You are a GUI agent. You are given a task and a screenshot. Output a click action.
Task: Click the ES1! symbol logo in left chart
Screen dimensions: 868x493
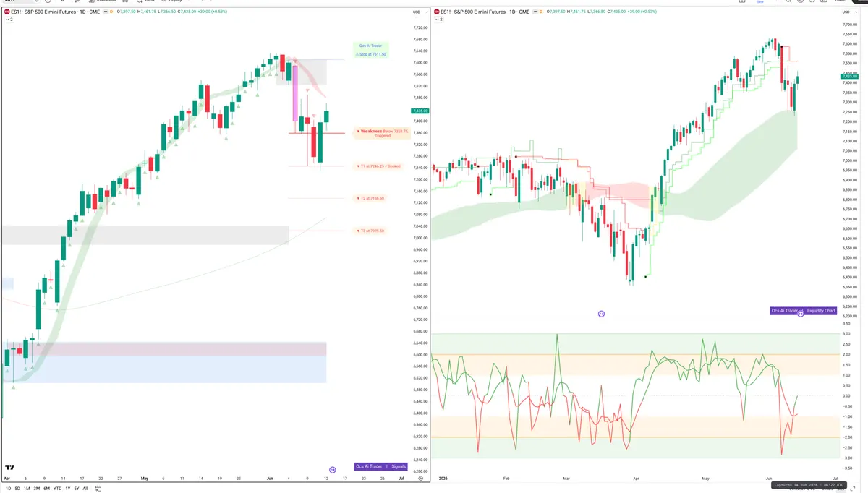(7, 12)
